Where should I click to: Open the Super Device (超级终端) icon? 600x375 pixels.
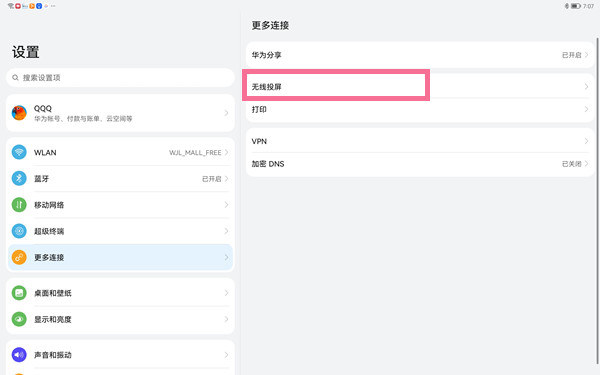pyautogui.click(x=19, y=231)
